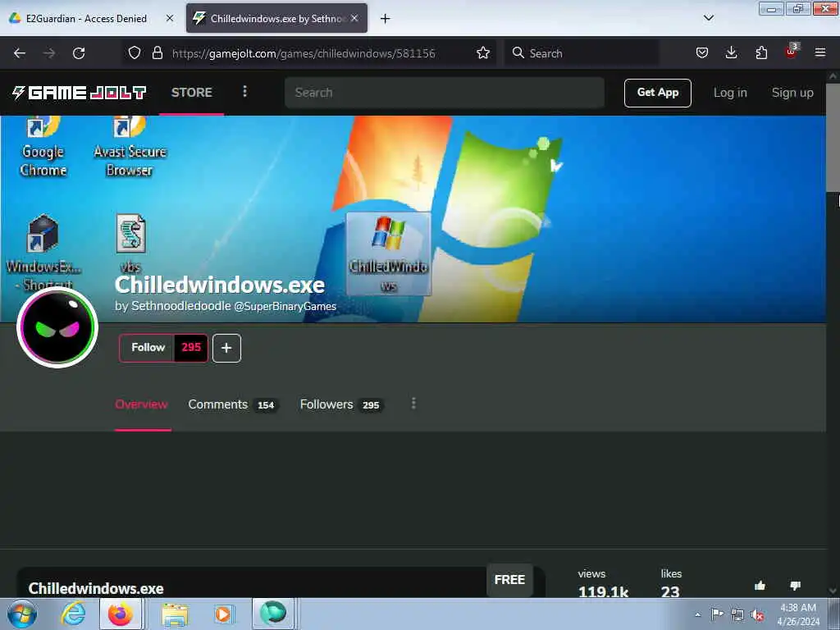
Task: Open developer avatar profile picture
Action: point(57,327)
